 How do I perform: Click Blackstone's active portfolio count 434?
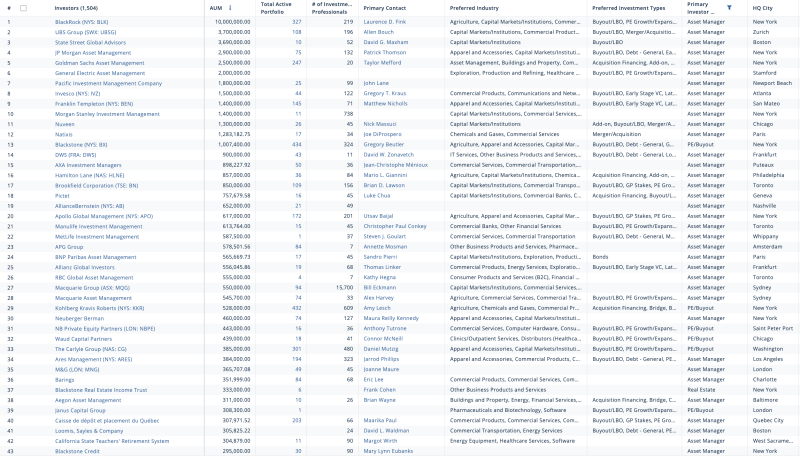pyautogui.click(x=296, y=144)
